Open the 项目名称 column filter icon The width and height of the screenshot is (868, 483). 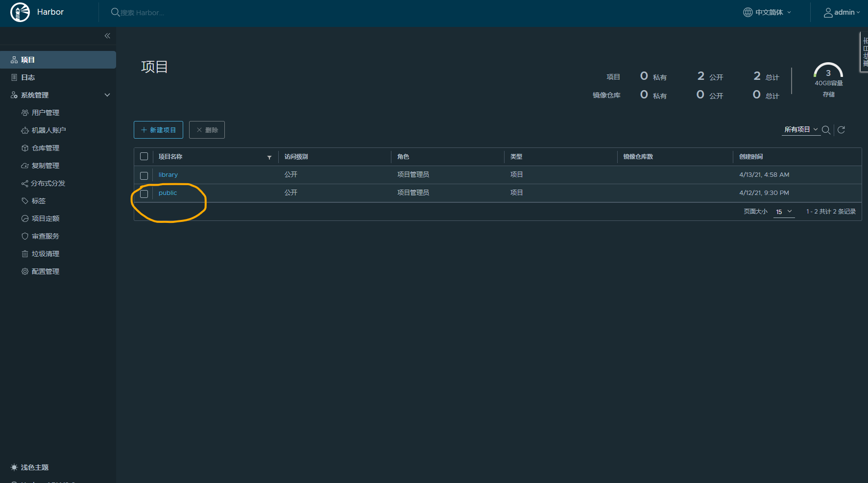point(269,157)
